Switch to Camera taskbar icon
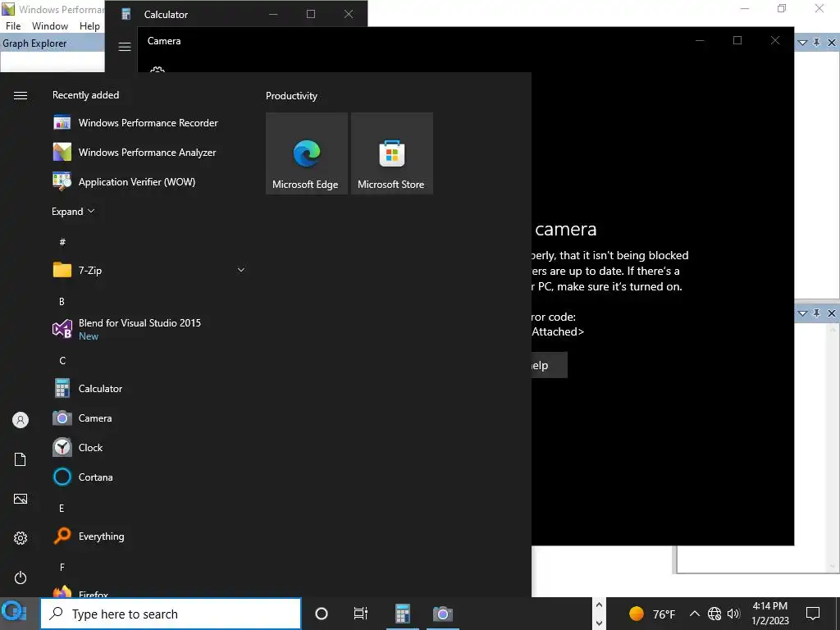The width and height of the screenshot is (840, 630). click(x=443, y=614)
